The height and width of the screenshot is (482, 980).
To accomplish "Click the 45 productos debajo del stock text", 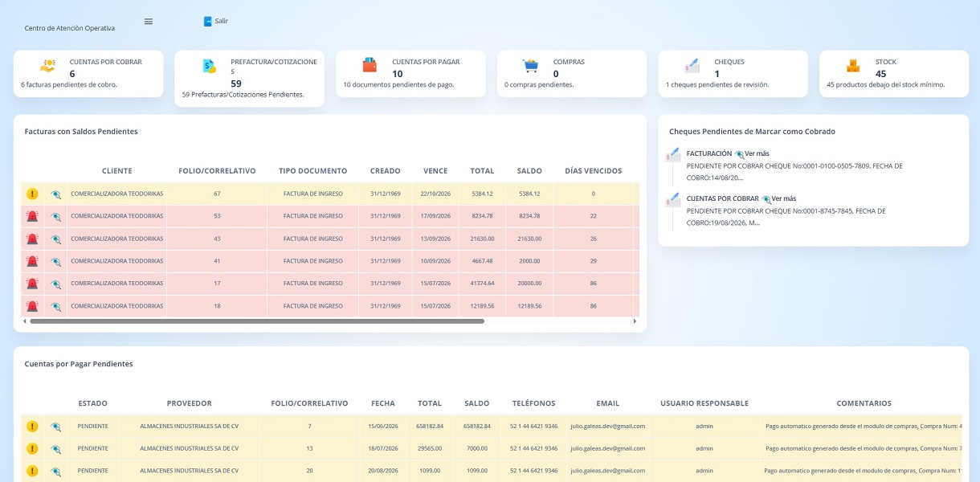I will pyautogui.click(x=886, y=84).
